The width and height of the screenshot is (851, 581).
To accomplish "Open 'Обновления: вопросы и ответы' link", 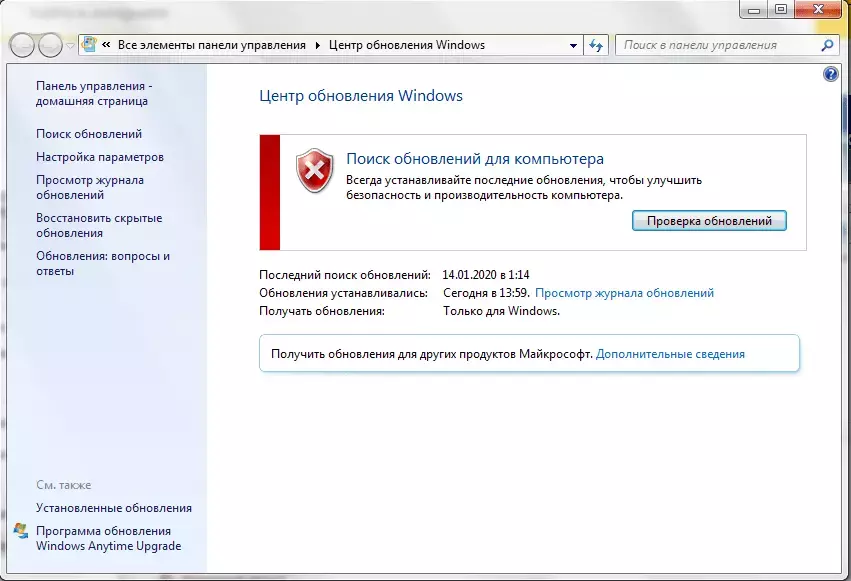I will click(103, 263).
